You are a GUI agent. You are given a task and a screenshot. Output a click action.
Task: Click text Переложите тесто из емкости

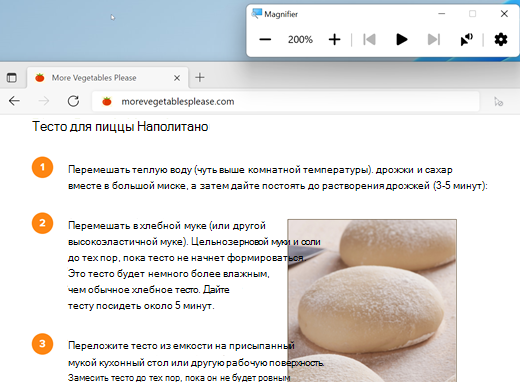pyautogui.click(x=182, y=346)
